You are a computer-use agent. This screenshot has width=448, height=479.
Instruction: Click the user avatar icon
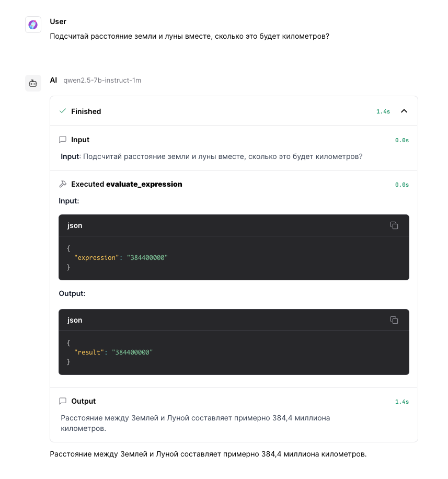(33, 25)
